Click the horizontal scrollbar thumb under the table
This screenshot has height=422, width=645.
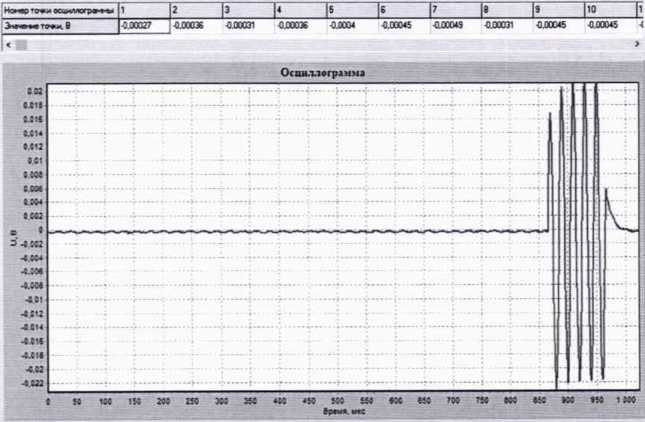tap(21, 45)
